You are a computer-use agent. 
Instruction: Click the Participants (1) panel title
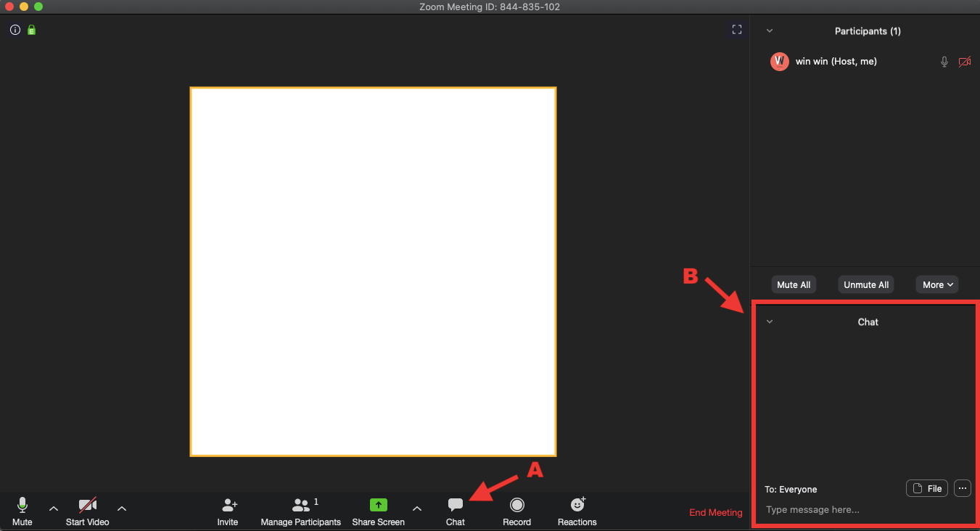tap(868, 31)
